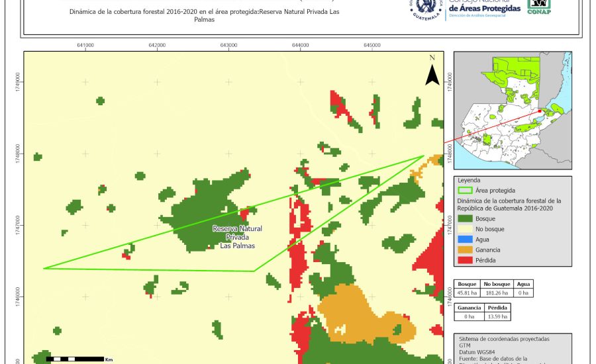The image size is (596, 364).
Task: Click the red location marker on inset map
Action: (540, 111)
